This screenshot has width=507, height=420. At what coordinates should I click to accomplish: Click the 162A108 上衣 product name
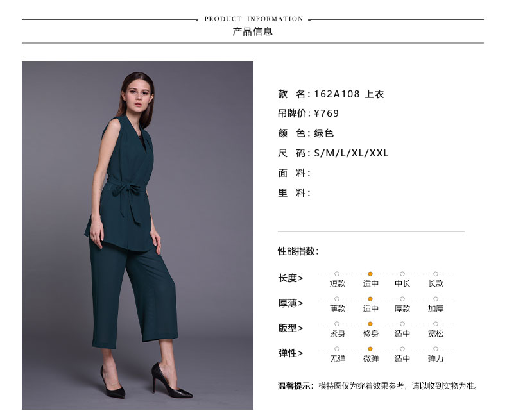[x=349, y=94]
